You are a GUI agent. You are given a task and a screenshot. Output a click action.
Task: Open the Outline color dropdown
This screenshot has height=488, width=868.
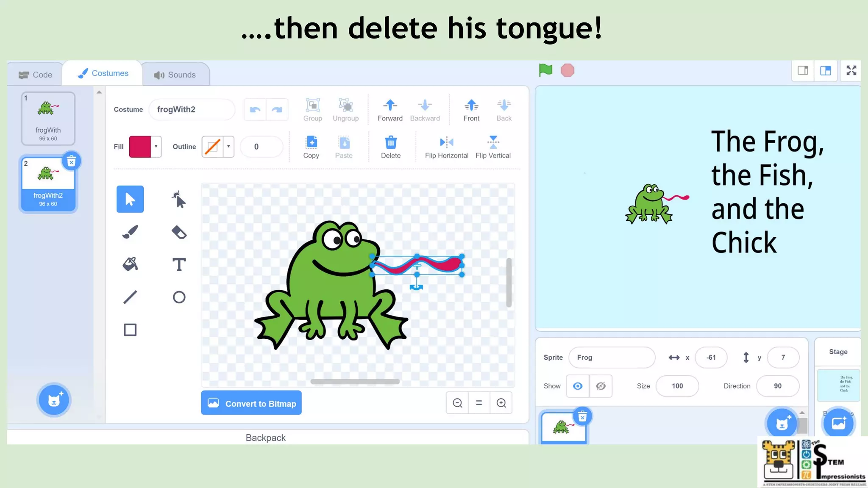pyautogui.click(x=228, y=147)
